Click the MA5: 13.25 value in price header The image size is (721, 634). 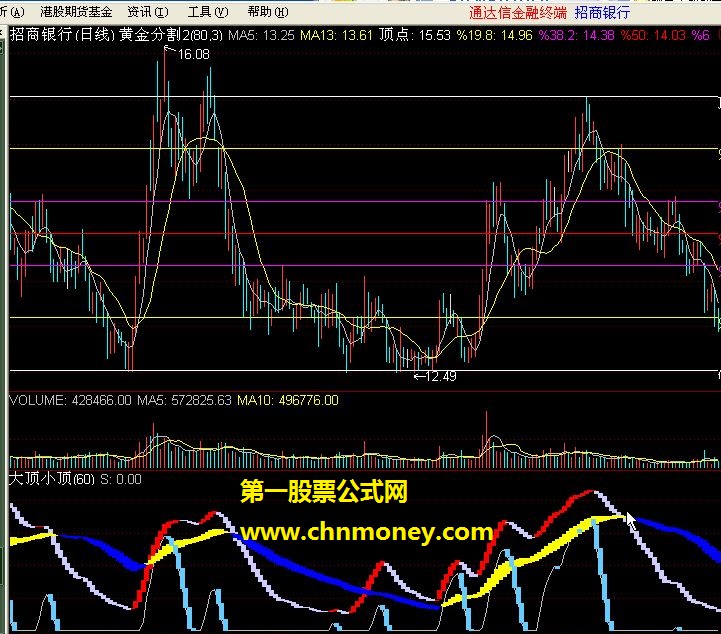pos(261,35)
